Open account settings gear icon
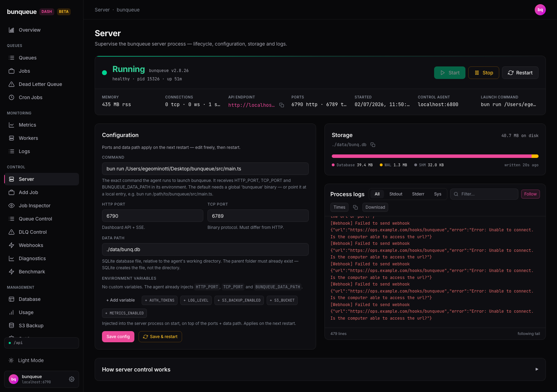The height and width of the screenshot is (392, 557). tap(72, 379)
